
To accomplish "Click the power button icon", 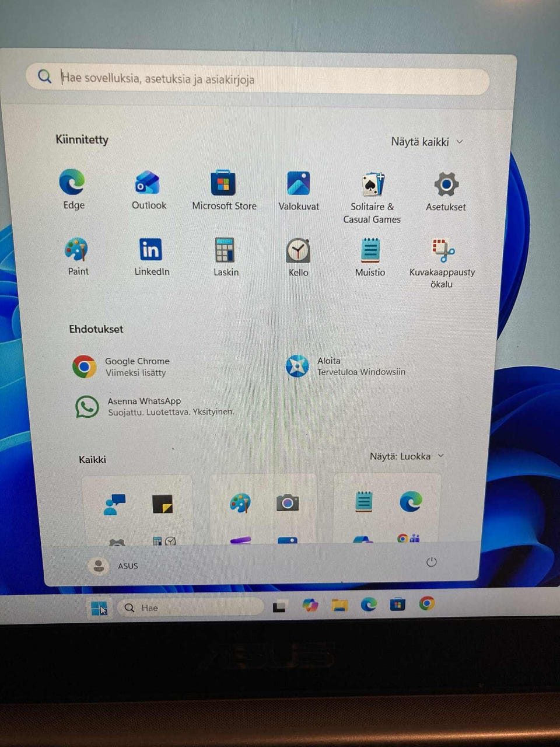I will click(x=431, y=562).
